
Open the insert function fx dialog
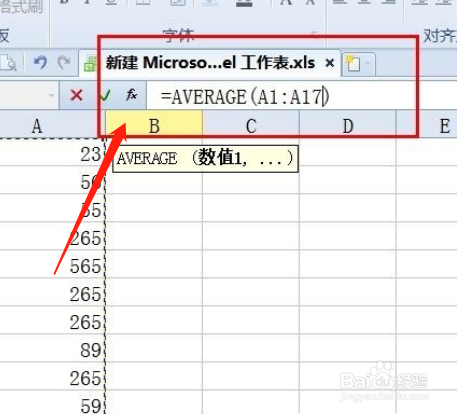(x=132, y=95)
